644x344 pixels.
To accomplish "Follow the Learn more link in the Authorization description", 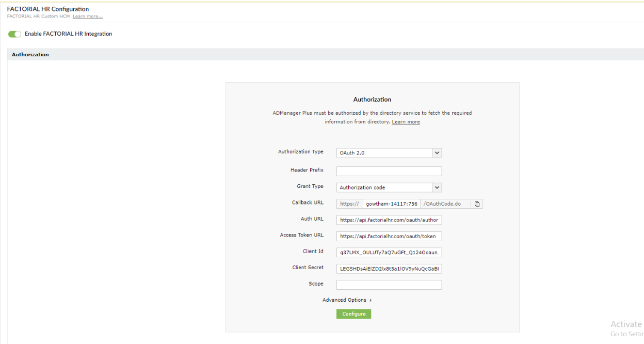I will click(406, 122).
